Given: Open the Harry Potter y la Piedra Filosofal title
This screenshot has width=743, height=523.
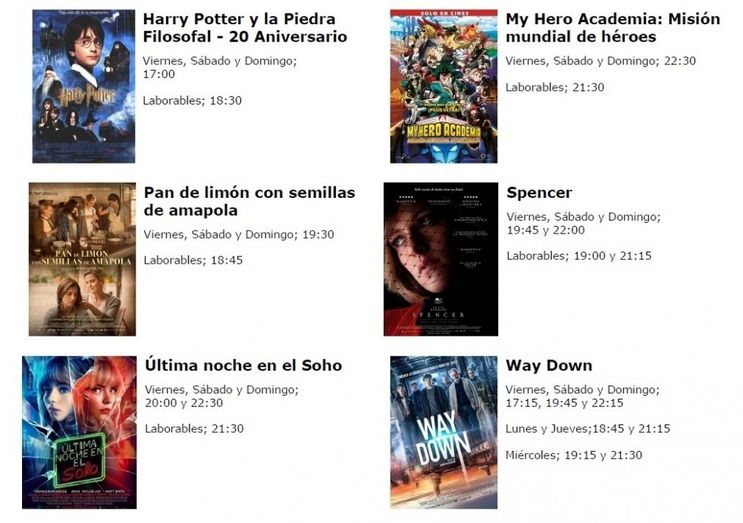Looking at the screenshot, I should [245, 28].
